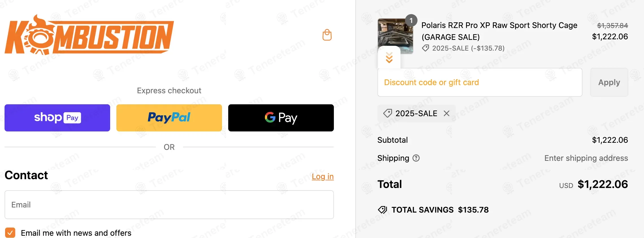Click the shipping cost help question icon
The height and width of the screenshot is (238, 644).
[x=415, y=158]
